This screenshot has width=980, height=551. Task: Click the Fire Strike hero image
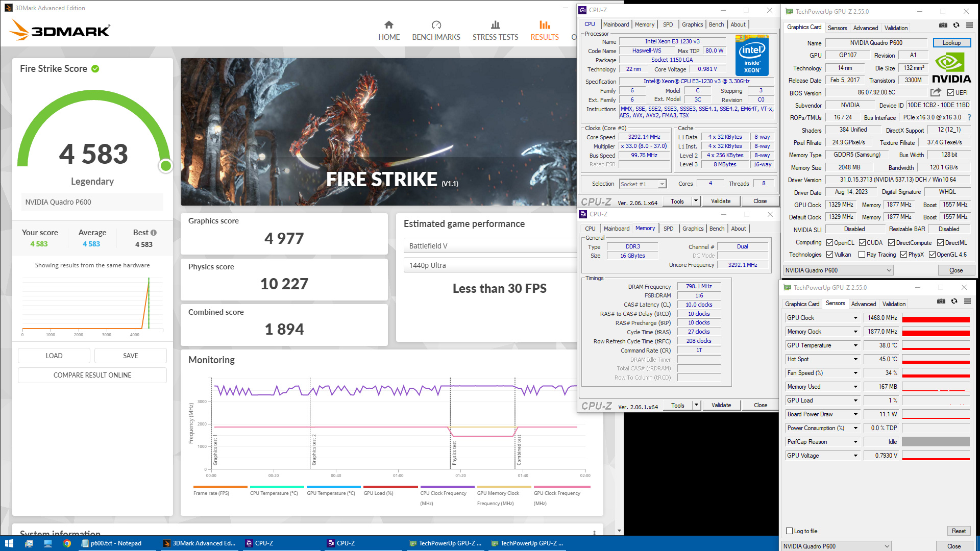tap(379, 132)
